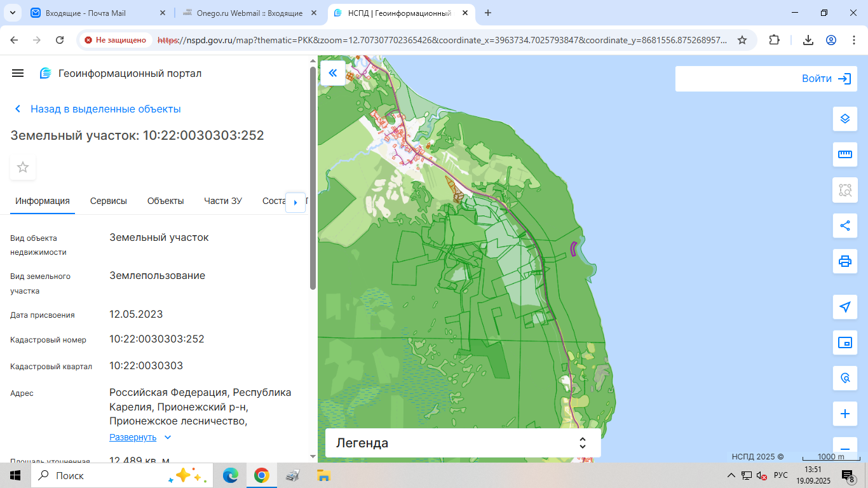Collapse the left info panel

click(332, 73)
